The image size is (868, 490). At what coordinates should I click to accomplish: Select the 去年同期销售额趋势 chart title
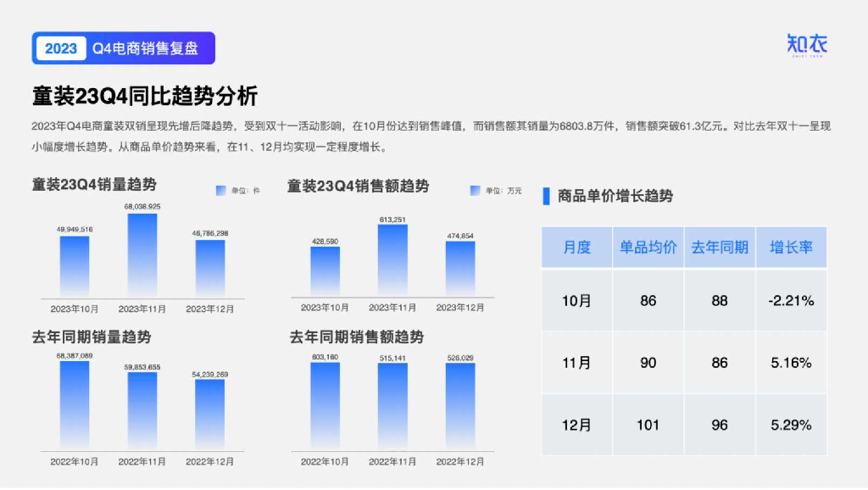click(x=357, y=337)
